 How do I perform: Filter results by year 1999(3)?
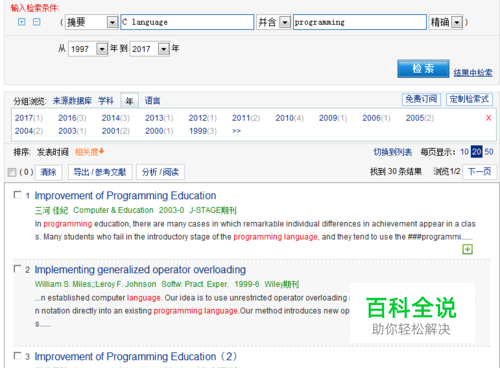(x=203, y=131)
